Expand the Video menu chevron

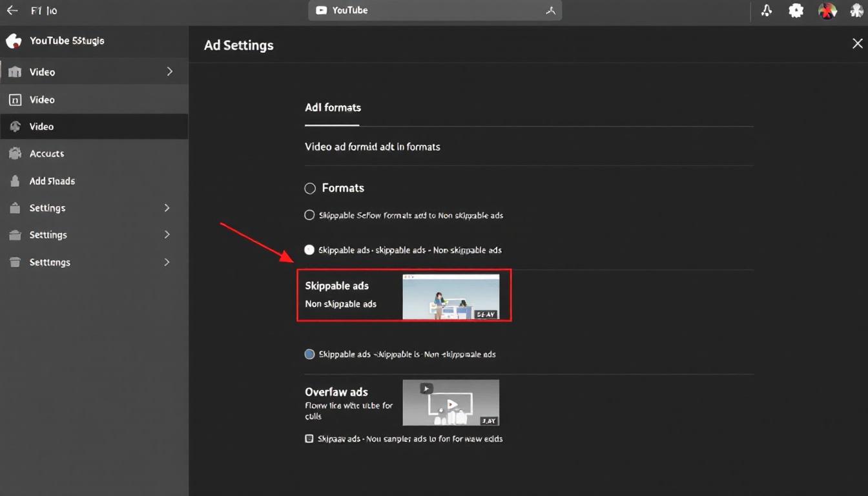coord(169,72)
